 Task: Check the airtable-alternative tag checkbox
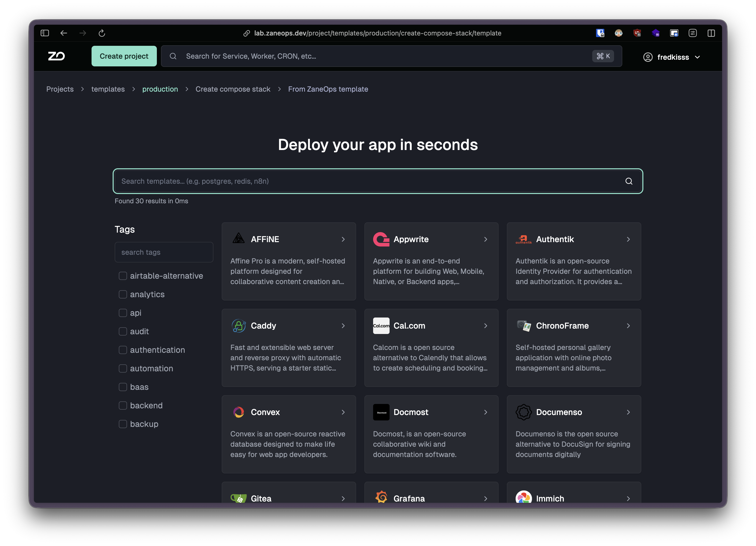click(x=123, y=276)
